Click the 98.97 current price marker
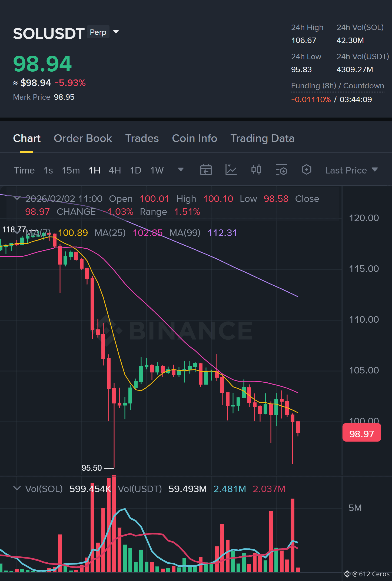 (361, 434)
